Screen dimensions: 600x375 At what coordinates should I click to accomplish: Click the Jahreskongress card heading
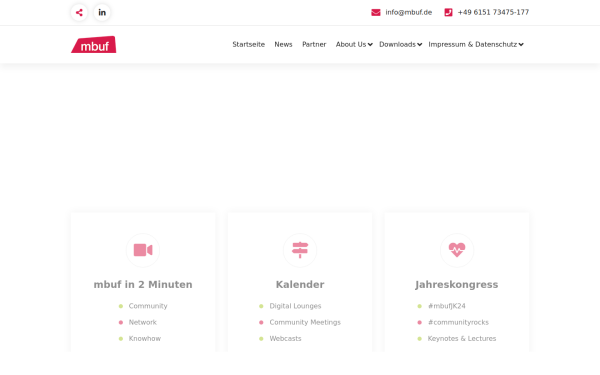point(457,285)
